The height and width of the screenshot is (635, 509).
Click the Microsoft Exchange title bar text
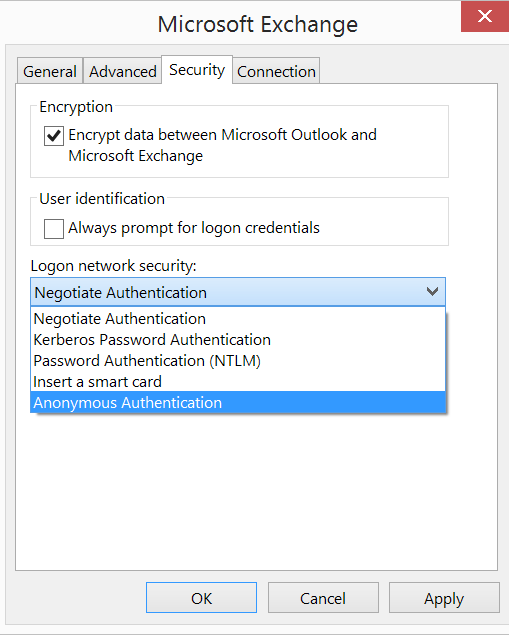[x=258, y=24]
